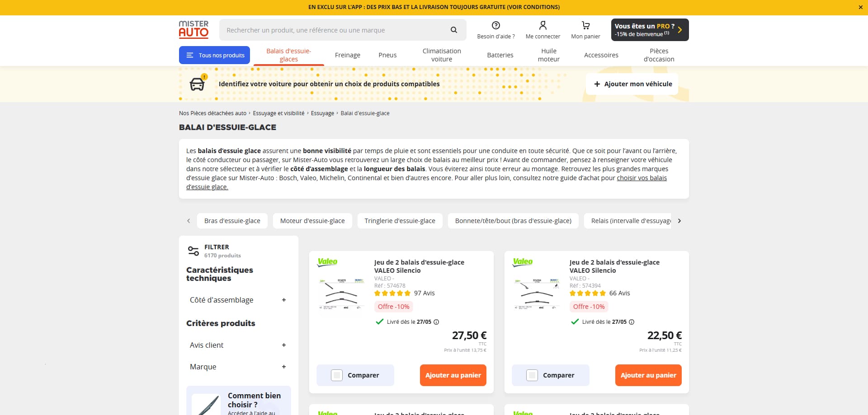The height and width of the screenshot is (415, 868).
Task: Open the Climatisation voiture menu
Action: pyautogui.click(x=442, y=55)
